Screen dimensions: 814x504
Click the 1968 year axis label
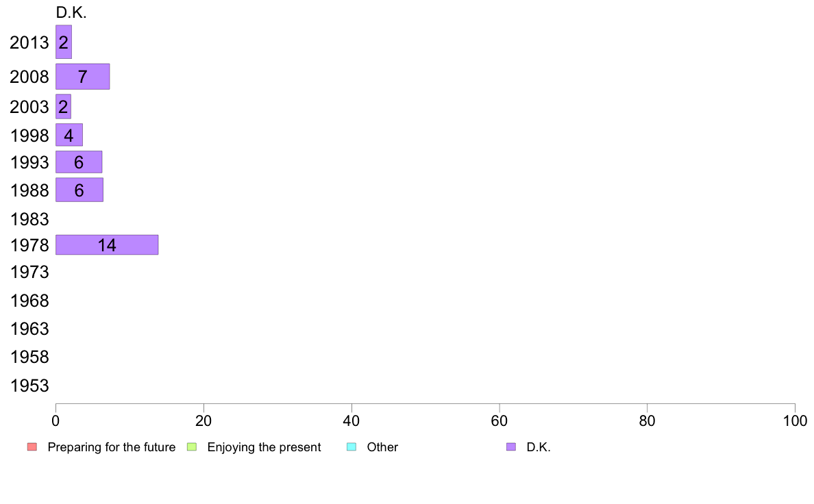click(29, 301)
